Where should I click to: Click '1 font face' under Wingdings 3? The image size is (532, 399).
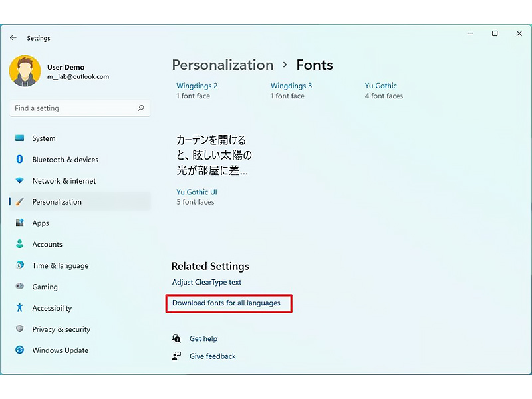click(x=287, y=96)
